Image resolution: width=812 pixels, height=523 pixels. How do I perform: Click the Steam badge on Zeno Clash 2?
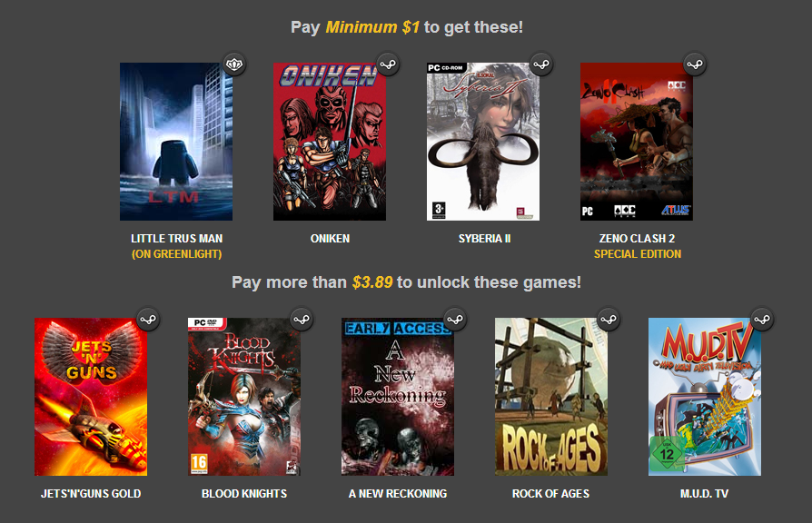[x=695, y=64]
